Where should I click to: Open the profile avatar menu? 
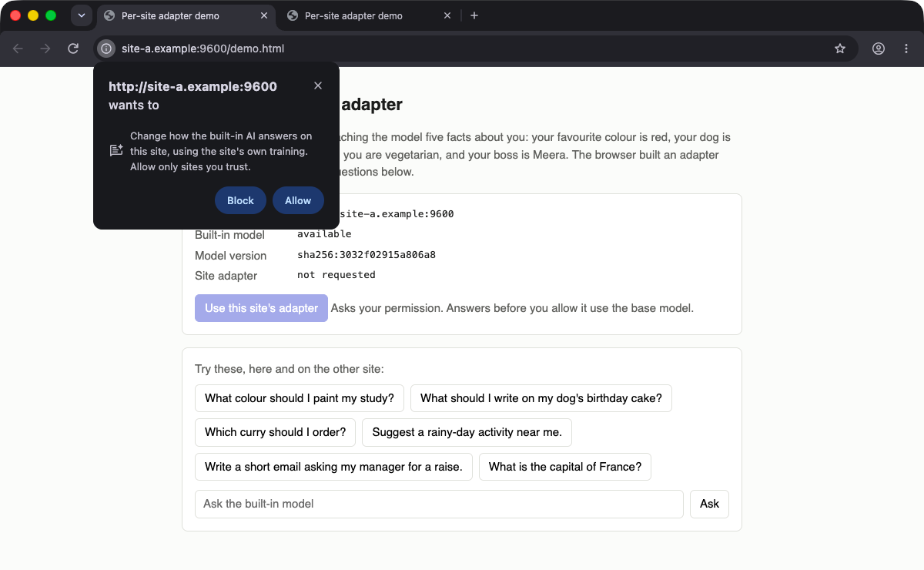pyautogui.click(x=879, y=49)
